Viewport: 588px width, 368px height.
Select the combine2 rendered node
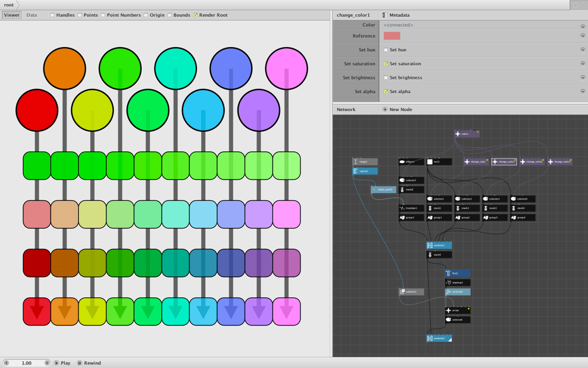click(439, 339)
